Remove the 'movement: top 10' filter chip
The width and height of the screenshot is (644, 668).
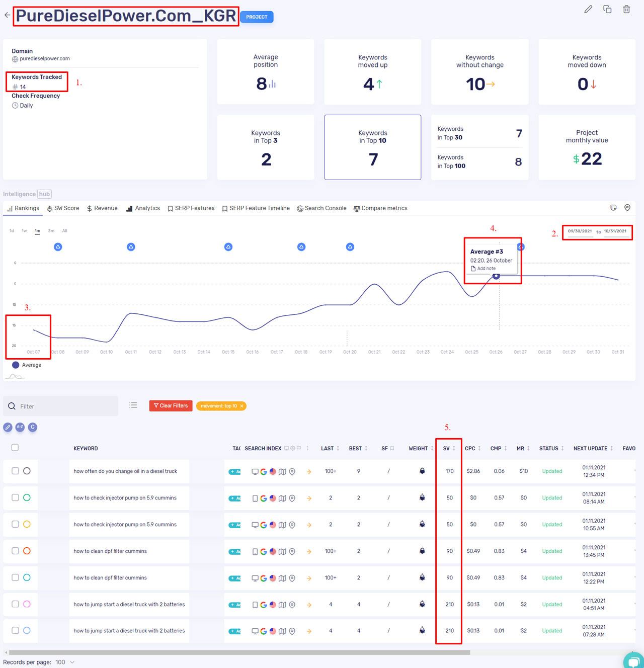coord(242,406)
